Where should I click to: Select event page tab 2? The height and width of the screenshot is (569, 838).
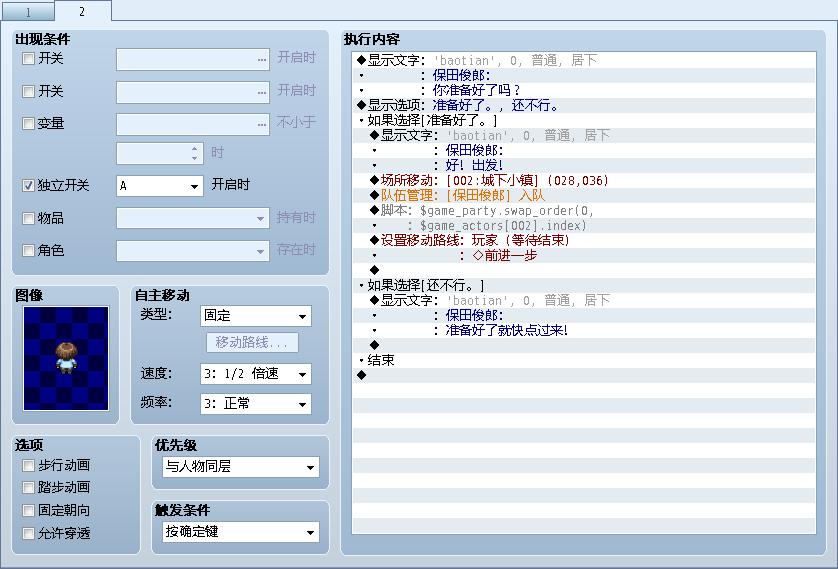[x=82, y=11]
